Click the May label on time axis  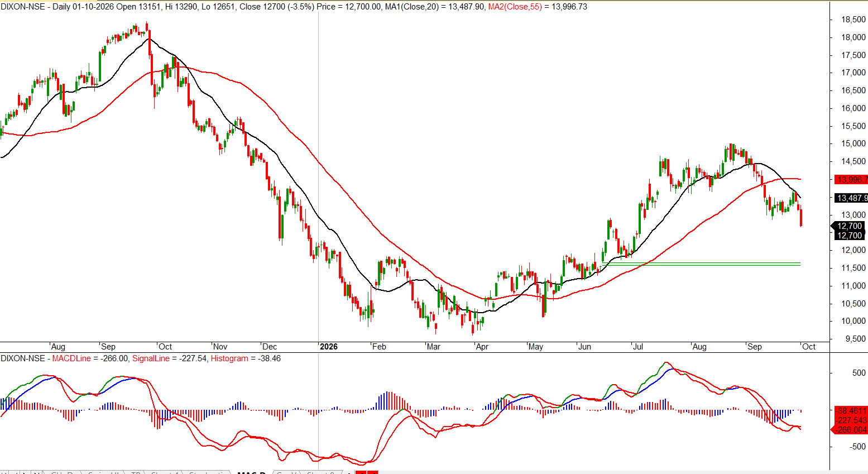tap(536, 347)
